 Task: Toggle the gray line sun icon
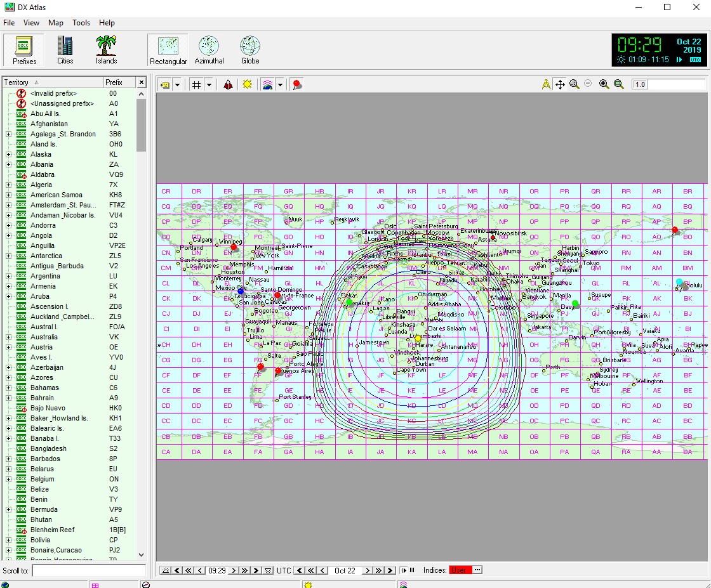click(247, 84)
